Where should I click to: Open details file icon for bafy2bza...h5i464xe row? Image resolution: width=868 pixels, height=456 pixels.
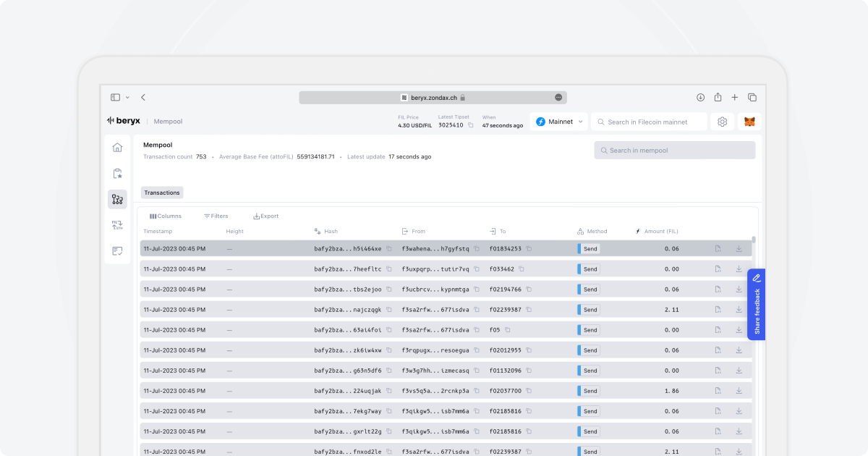point(718,248)
